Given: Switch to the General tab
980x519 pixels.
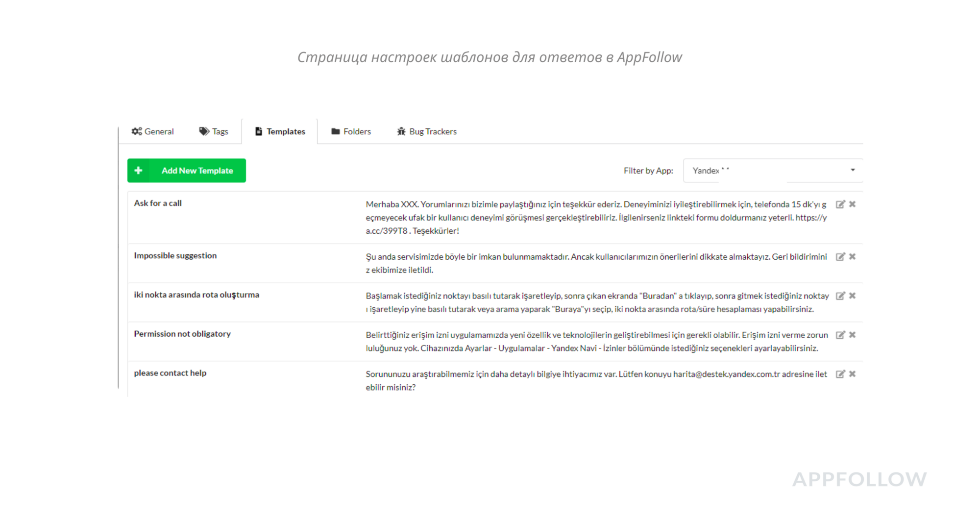Looking at the screenshot, I should 152,131.
